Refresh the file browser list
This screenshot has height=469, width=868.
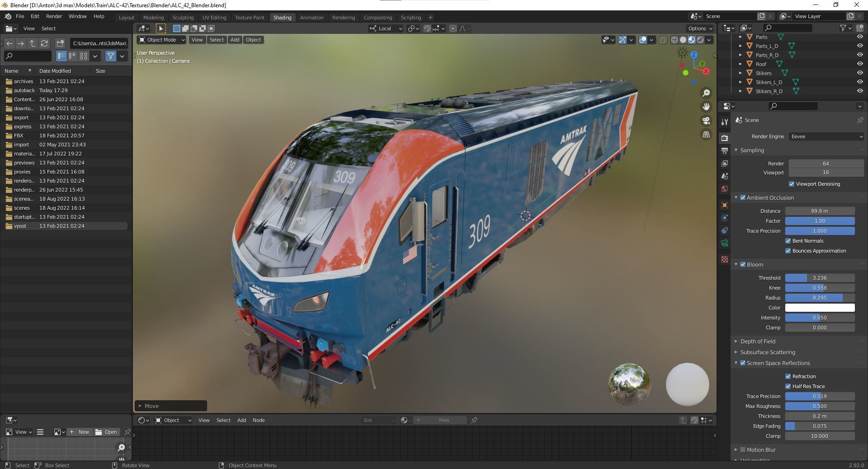pyautogui.click(x=44, y=43)
